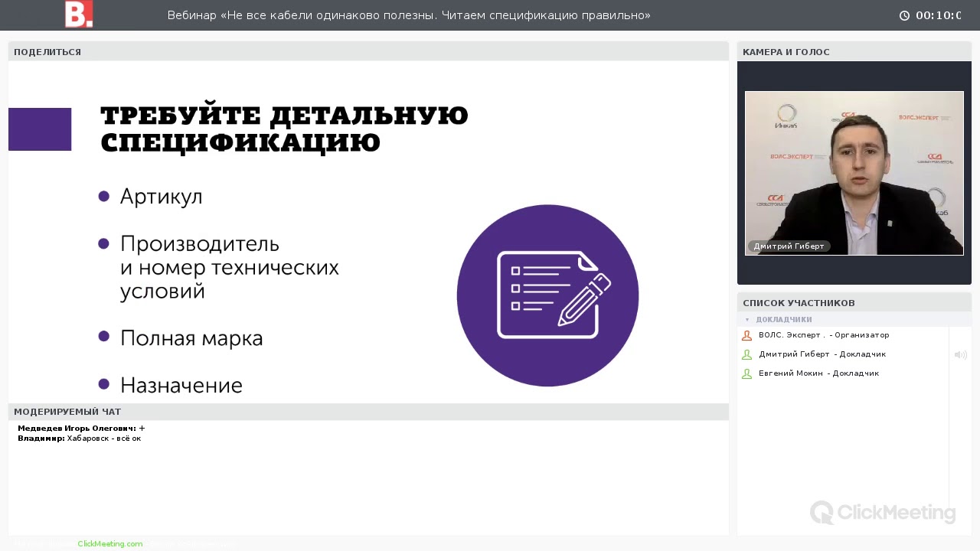Viewport: 980px width, 551px height.
Task: Click the presenter icon next to Евгений Мокин
Action: [747, 373]
